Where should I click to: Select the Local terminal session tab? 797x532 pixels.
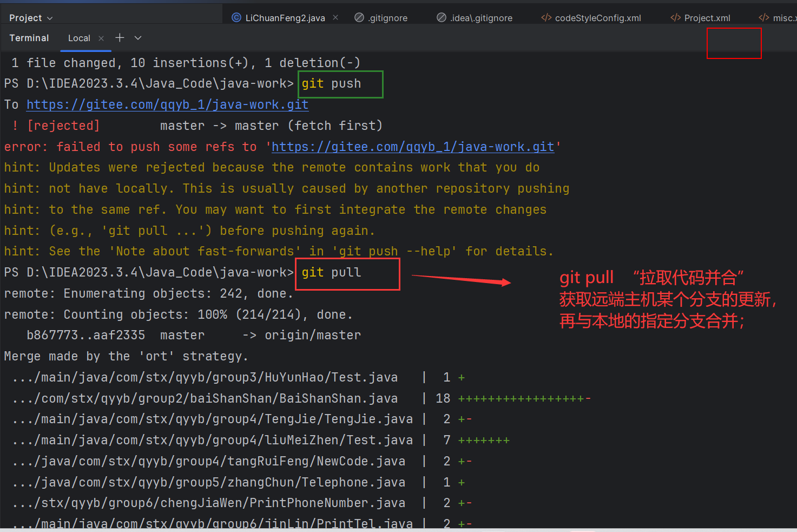point(79,38)
